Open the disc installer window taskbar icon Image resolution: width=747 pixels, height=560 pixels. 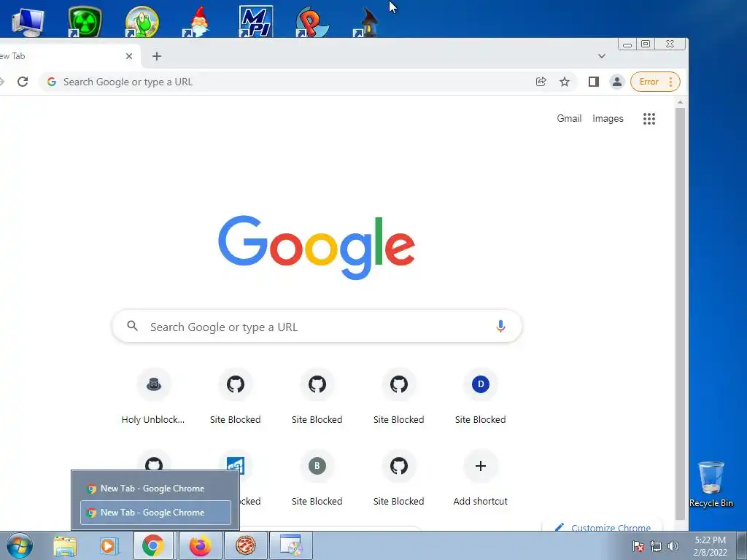291,545
